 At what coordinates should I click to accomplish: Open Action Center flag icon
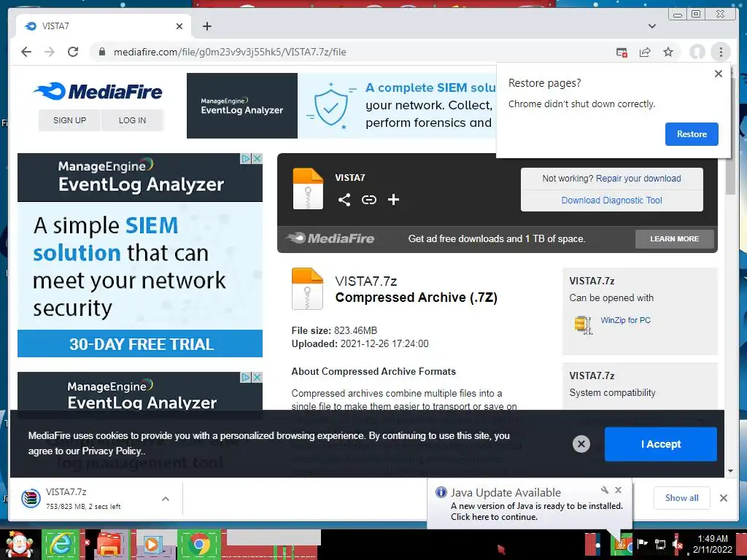642,543
